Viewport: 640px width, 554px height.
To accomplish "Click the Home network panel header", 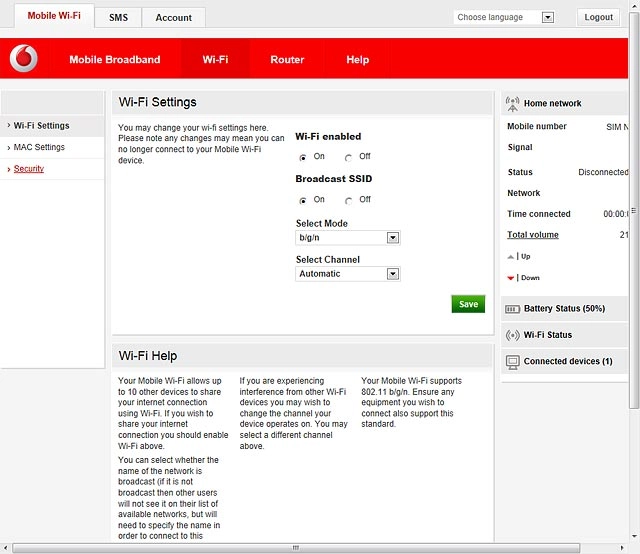I will pos(564,103).
